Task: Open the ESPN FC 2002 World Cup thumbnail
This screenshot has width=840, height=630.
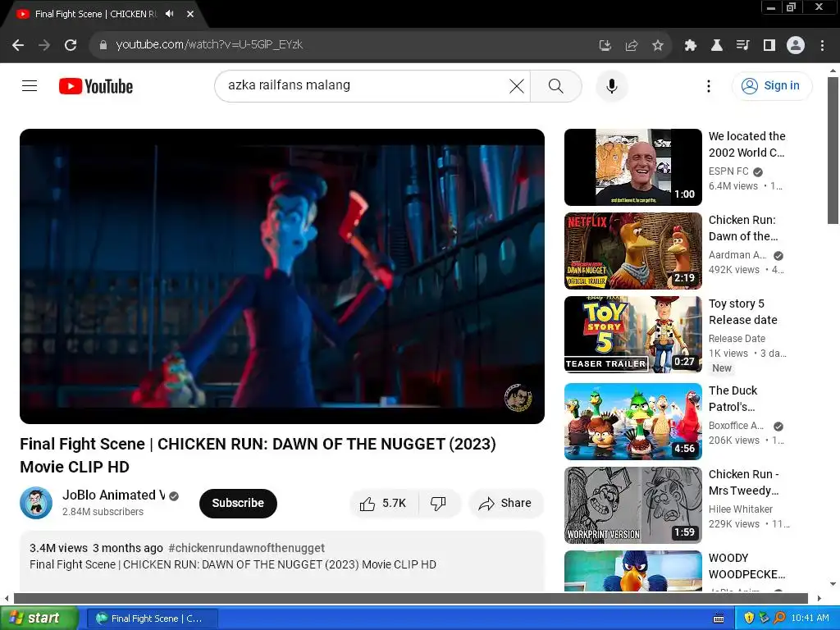Action: pos(632,167)
